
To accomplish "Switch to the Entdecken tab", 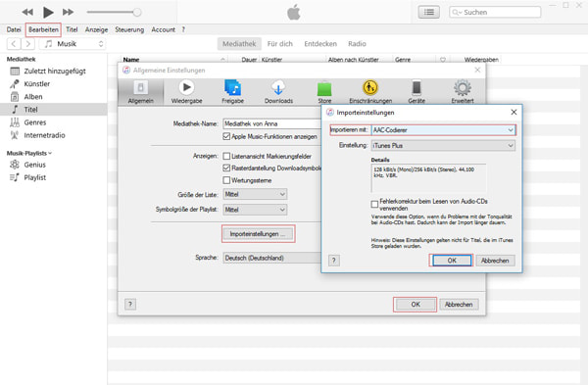I will (x=320, y=44).
